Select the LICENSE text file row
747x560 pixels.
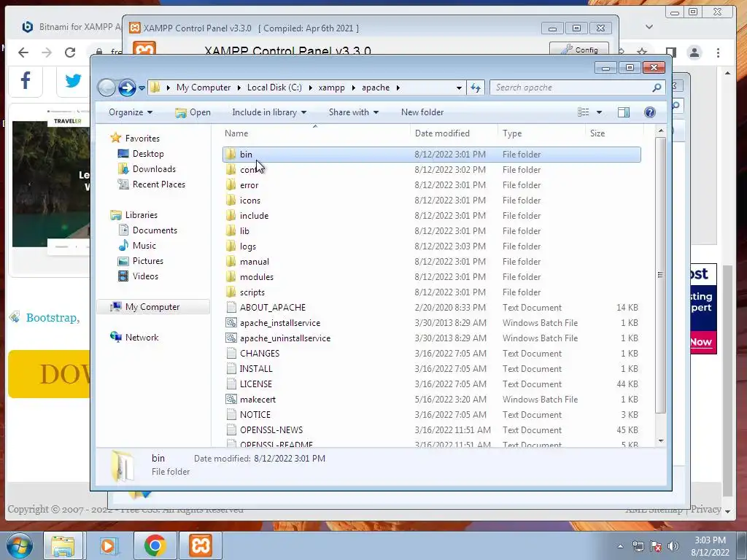pyautogui.click(x=432, y=384)
